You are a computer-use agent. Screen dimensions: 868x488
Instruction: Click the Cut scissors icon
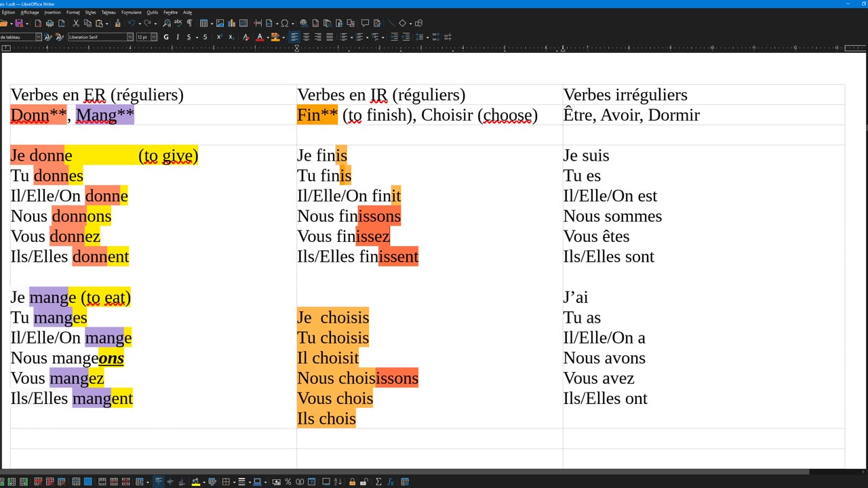(76, 23)
